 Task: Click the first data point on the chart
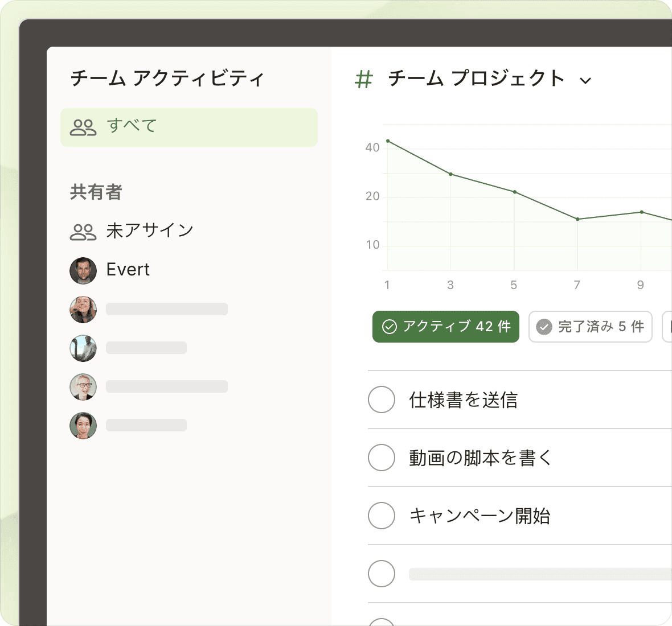[388, 141]
